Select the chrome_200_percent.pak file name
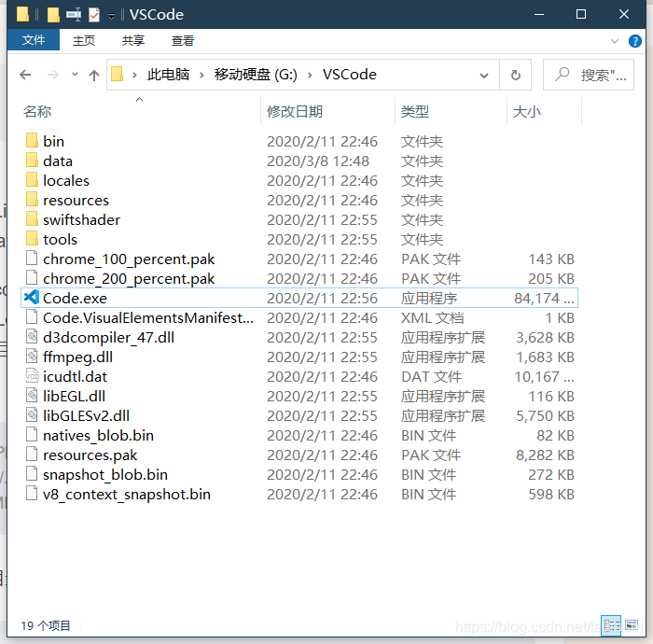Image resolution: width=653 pixels, height=644 pixels. 129,278
